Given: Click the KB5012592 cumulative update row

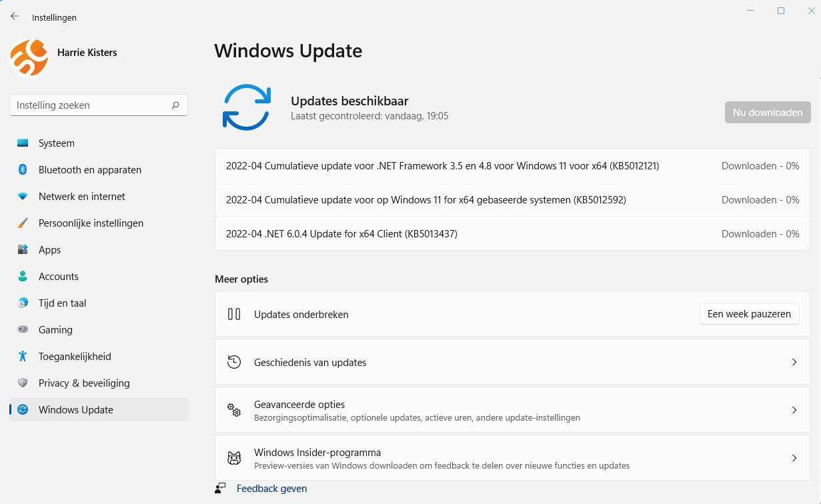Looking at the screenshot, I should point(512,200).
